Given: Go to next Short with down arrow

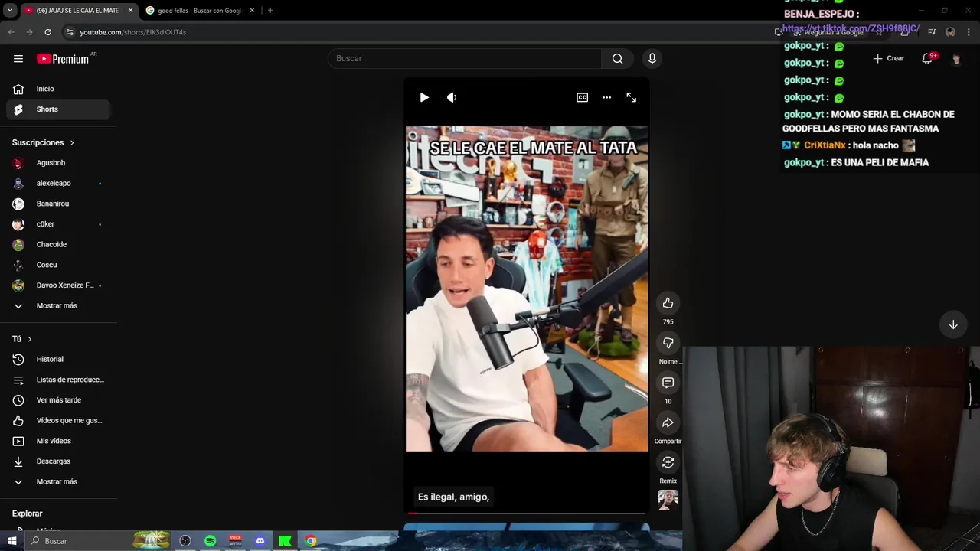Looking at the screenshot, I should click(x=953, y=324).
